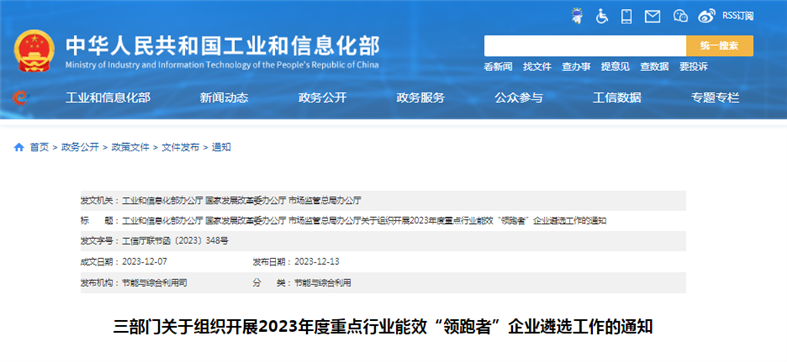This screenshot has width=787, height=362.
Task: Open 新闻动态 navigation menu
Action: (224, 98)
